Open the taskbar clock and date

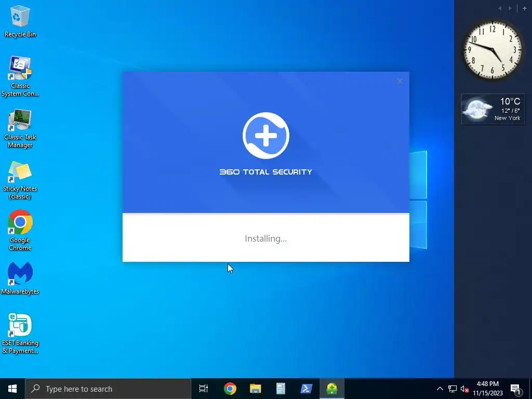(x=488, y=389)
